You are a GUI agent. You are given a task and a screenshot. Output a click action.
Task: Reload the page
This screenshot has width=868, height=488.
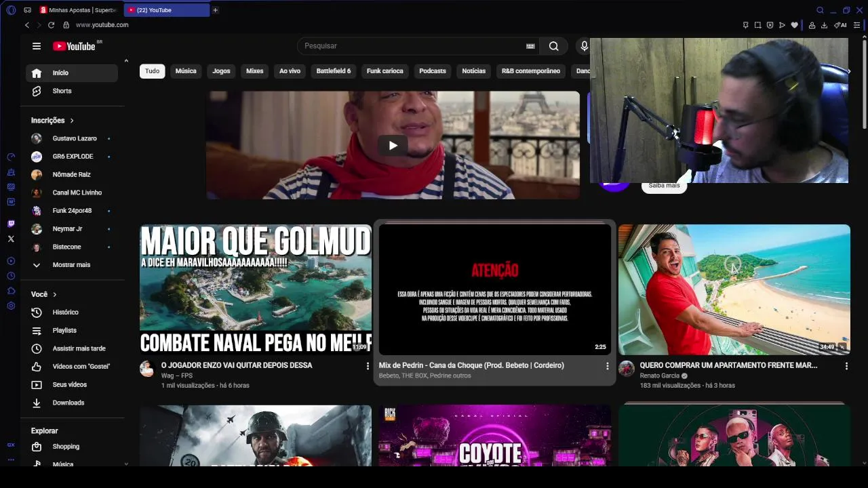[51, 25]
